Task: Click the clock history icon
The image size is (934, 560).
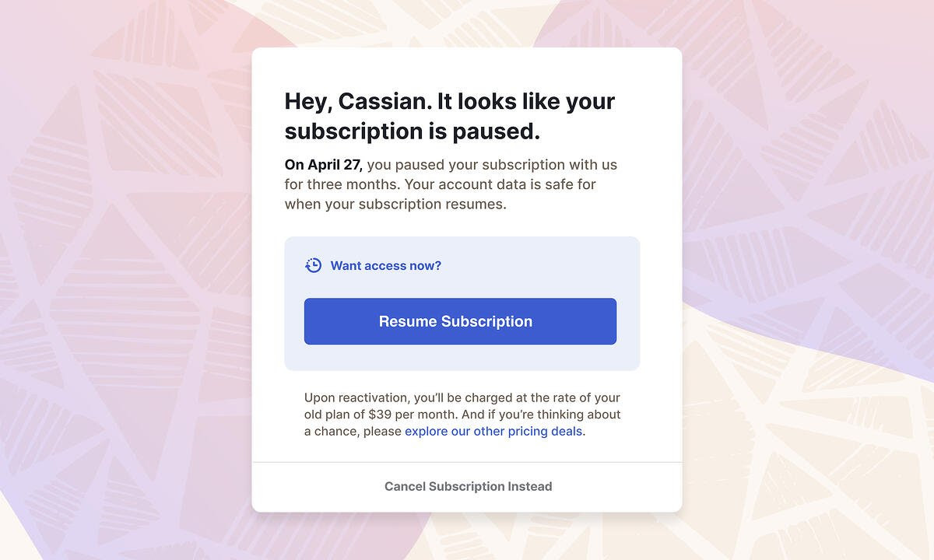Action: pos(313,265)
